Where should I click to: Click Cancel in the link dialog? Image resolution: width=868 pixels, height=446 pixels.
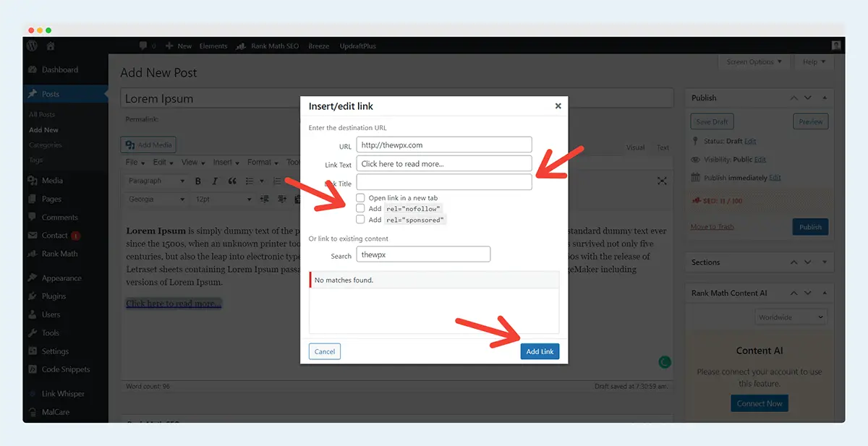[x=325, y=351]
